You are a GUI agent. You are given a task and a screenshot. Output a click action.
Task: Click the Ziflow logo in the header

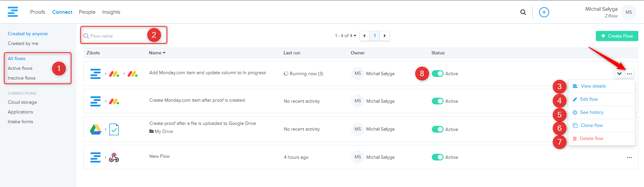coord(13,12)
